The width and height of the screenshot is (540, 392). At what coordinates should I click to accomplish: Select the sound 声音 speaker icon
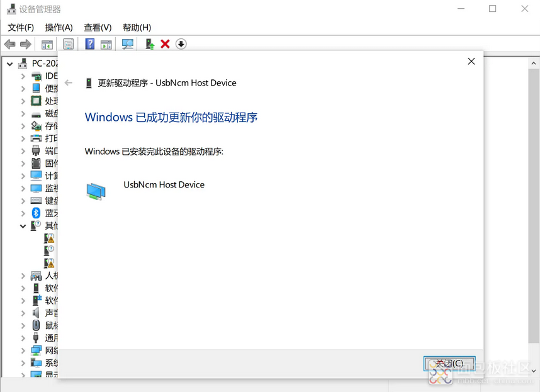[x=36, y=313]
